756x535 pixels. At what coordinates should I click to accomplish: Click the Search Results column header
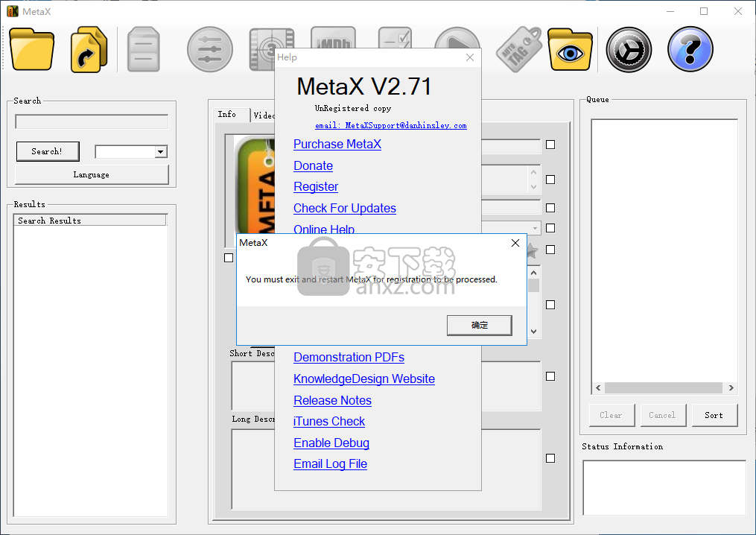point(90,221)
